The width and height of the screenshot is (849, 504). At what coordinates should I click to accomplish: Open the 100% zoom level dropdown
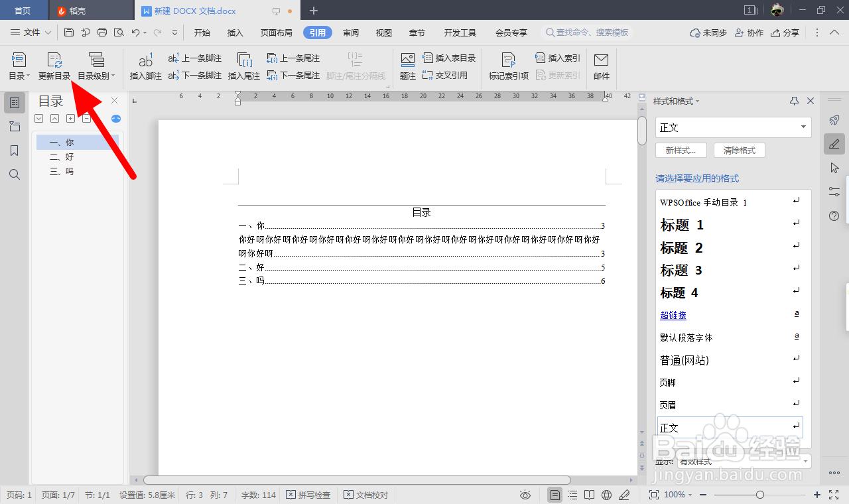coord(679,495)
